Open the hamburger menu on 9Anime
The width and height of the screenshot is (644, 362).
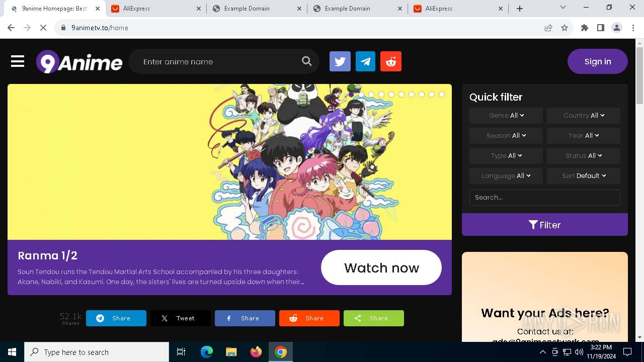pyautogui.click(x=18, y=61)
